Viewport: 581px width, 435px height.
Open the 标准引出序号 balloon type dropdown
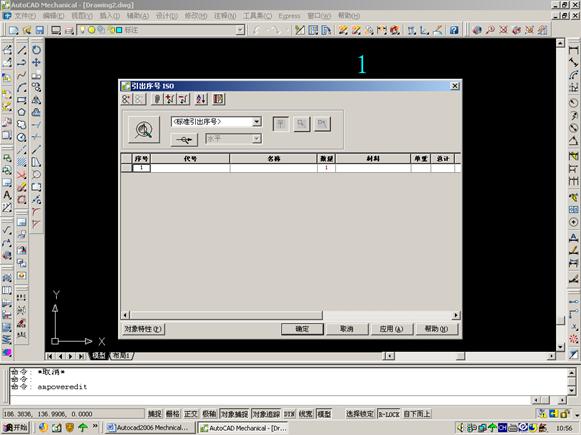tap(256, 122)
